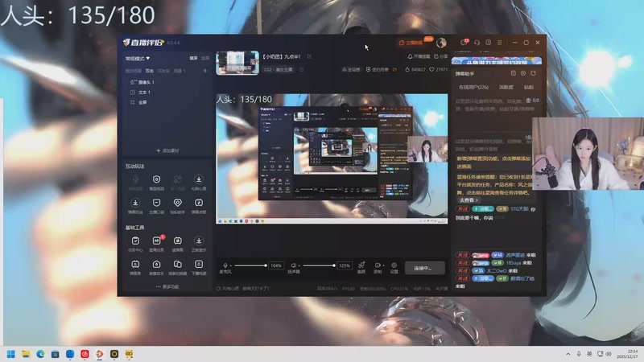Adjust the microphone volume slider
This screenshot has height=362, width=644.
250,265
